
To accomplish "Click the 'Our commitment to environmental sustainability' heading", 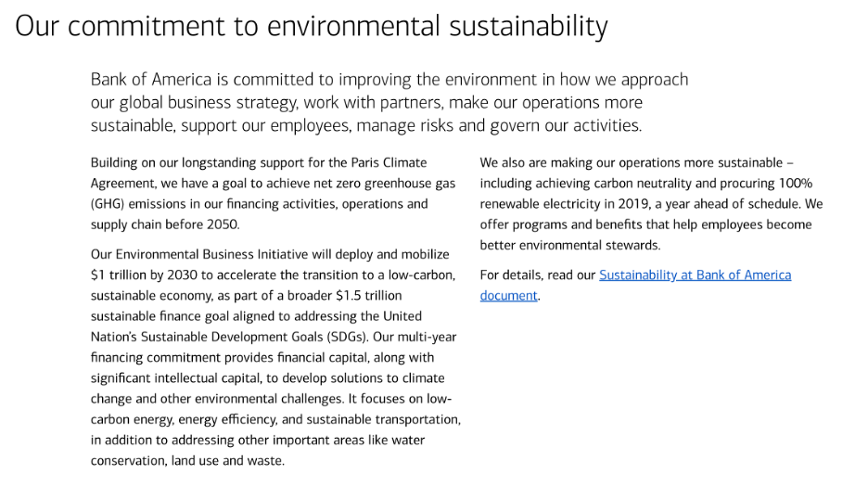I will 312,26.
